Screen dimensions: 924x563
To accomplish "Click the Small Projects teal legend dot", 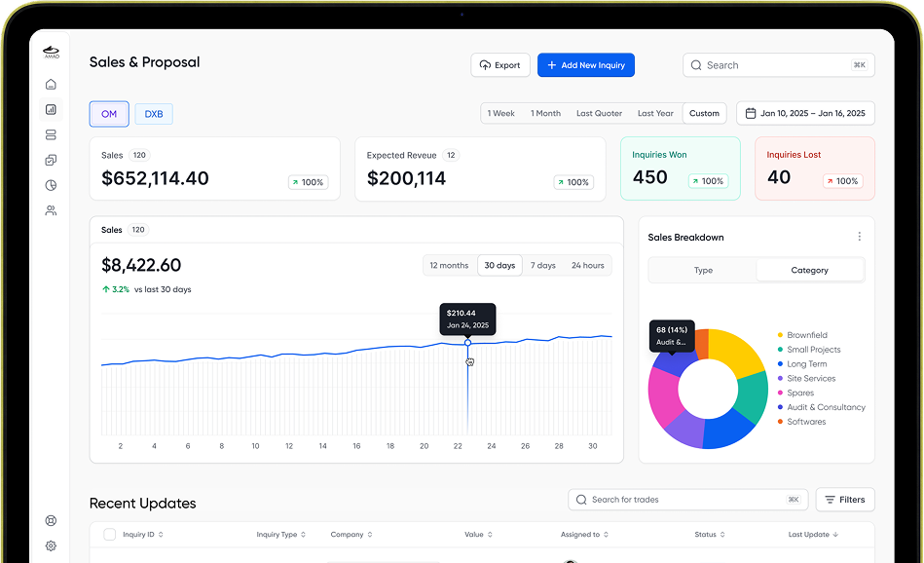I will tap(780, 350).
